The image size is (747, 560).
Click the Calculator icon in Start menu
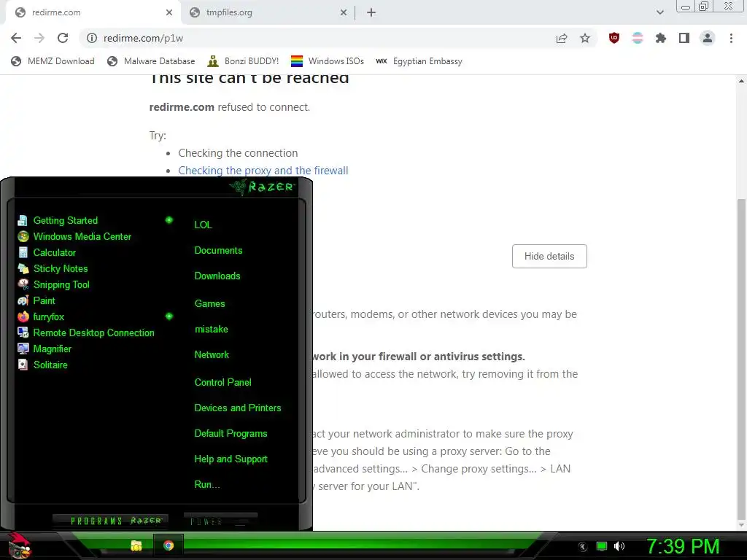[x=23, y=252]
